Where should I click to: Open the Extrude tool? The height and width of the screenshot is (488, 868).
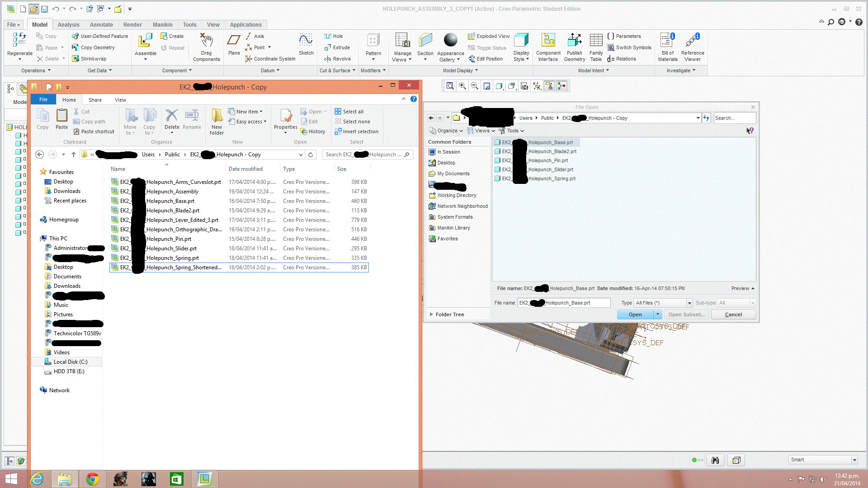[x=338, y=47]
